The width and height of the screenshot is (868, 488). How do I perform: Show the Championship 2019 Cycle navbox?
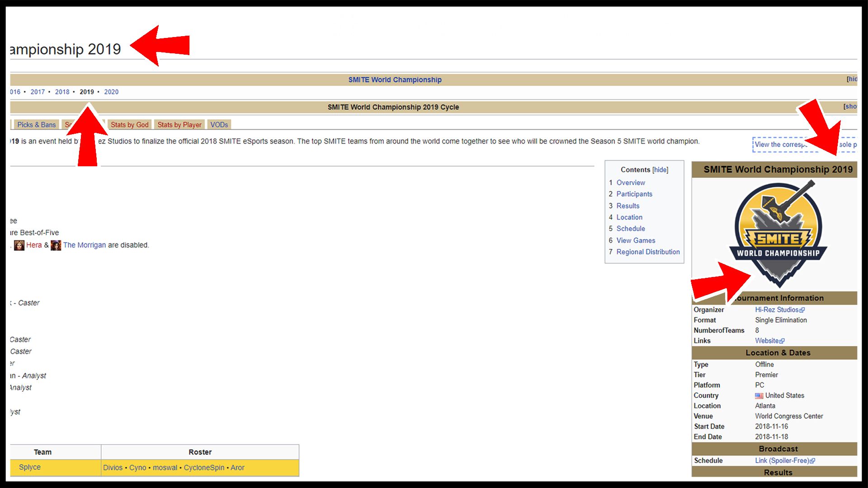coord(850,107)
